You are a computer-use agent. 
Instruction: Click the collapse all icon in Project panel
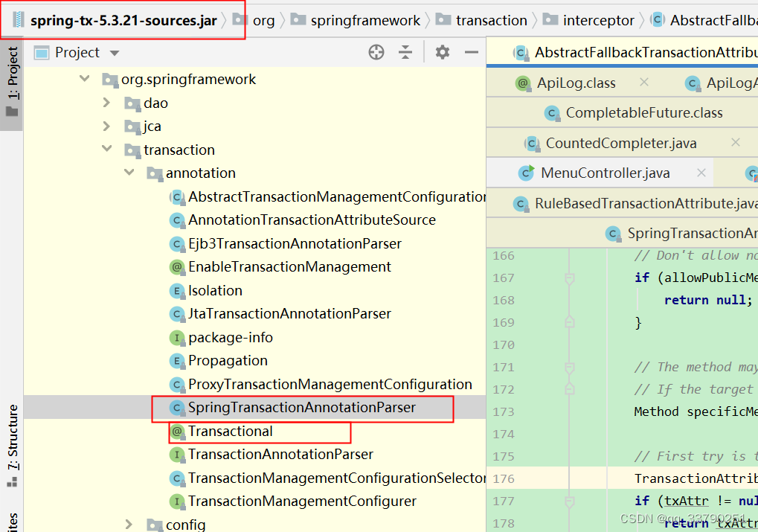click(405, 52)
